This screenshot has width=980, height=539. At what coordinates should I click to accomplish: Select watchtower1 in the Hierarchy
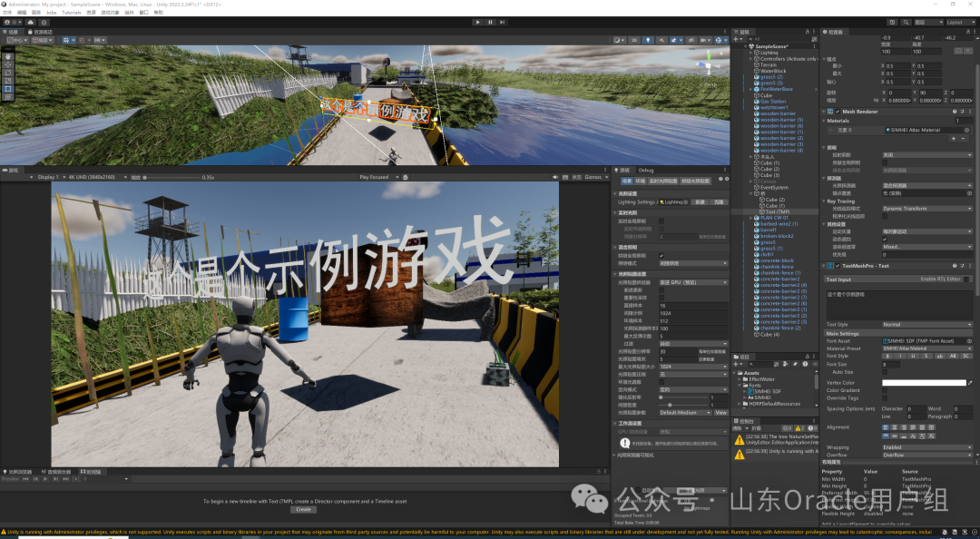pos(774,108)
